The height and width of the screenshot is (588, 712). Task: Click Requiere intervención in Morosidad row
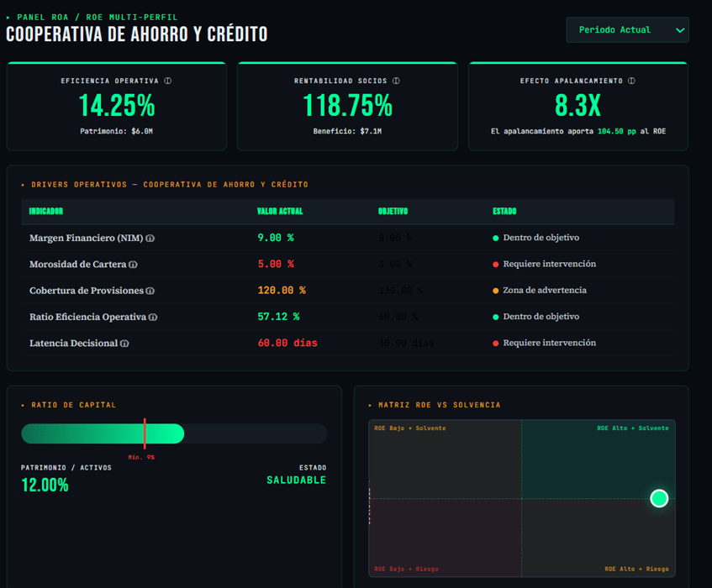(550, 264)
